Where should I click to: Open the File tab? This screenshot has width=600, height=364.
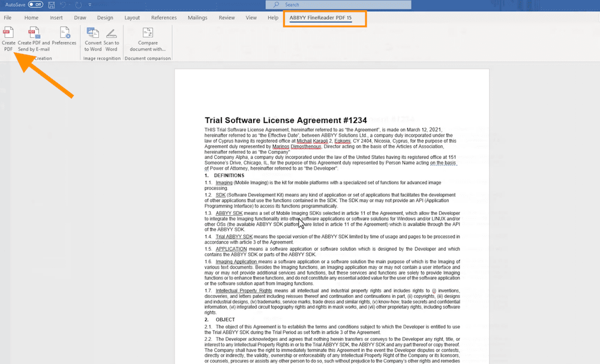pos(8,17)
